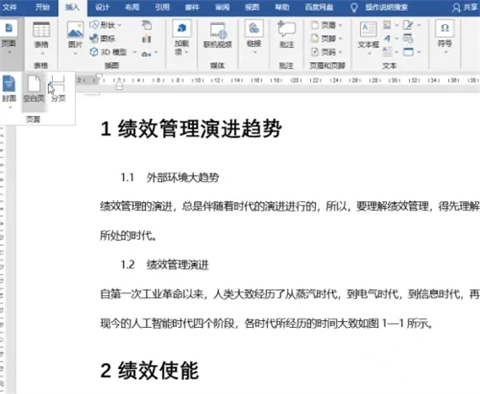The width and height of the screenshot is (480, 394).
Task: Click the 图片 pictures button
Action: coord(75,37)
